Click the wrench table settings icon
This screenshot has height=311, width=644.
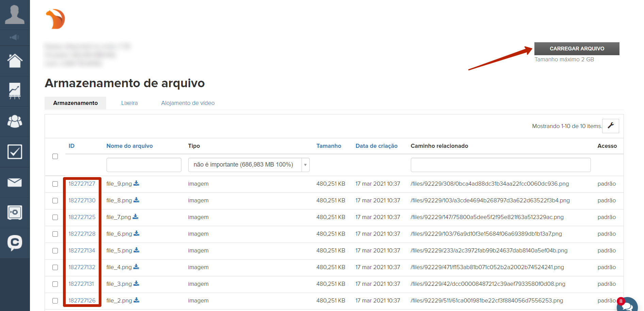(611, 126)
